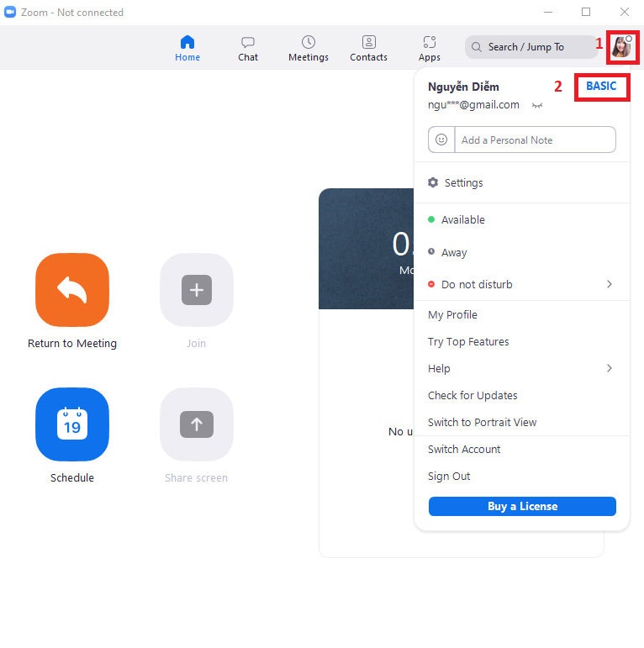
Task: Click the profile avatar picture
Action: click(x=622, y=47)
